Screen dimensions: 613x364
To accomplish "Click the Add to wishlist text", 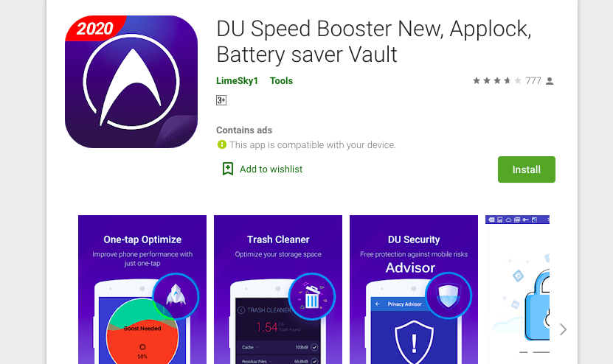I will [271, 169].
